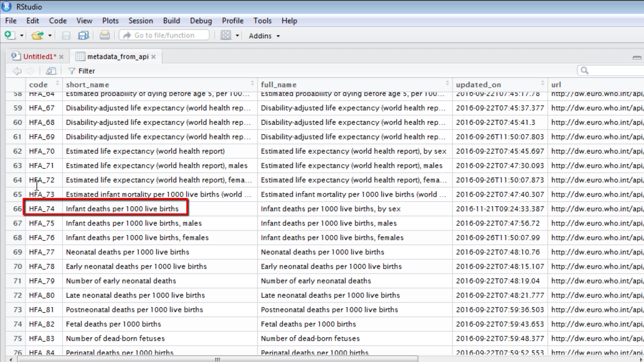This screenshot has width=644, height=362.
Task: Sort by the full_name column
Action: point(355,84)
